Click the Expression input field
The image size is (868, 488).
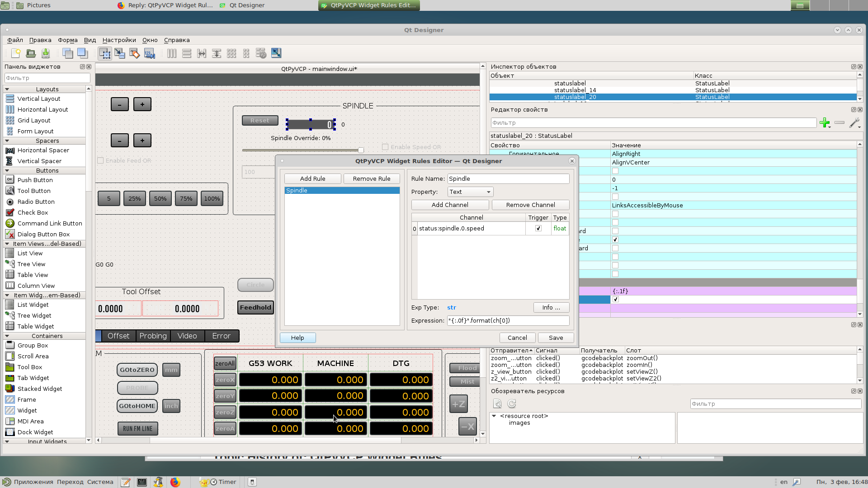[x=508, y=321]
